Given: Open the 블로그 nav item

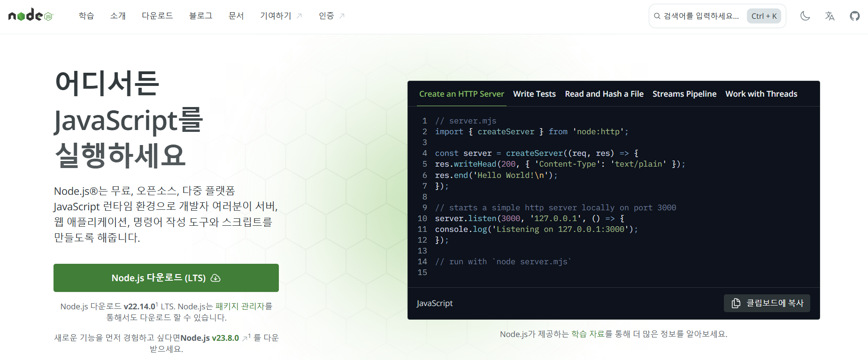Looking at the screenshot, I should 201,16.
